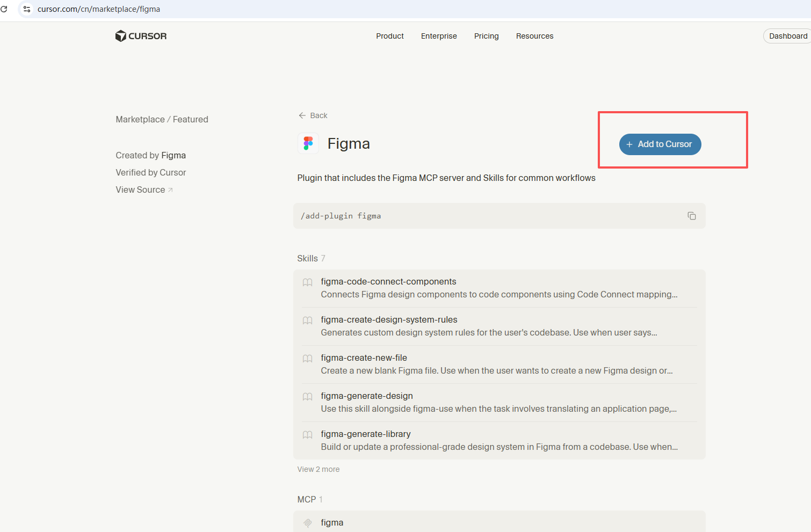Screen dimensions: 811x532
Task: Click the external arrow icon next to View Source
Action: click(x=170, y=190)
